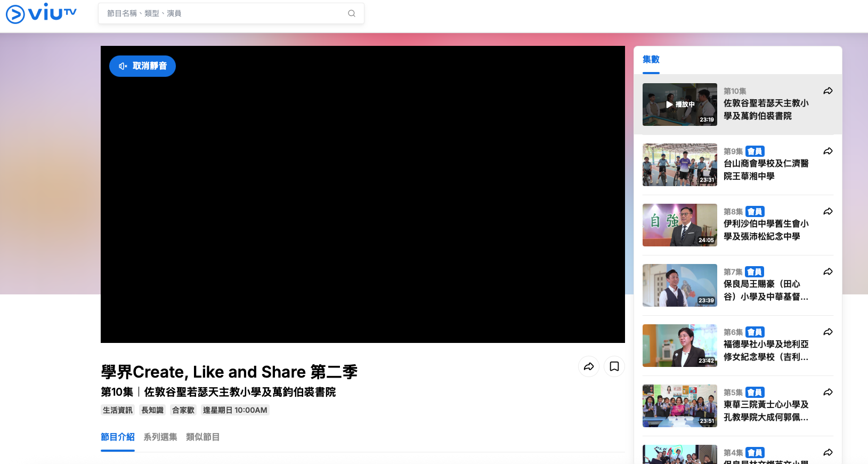Image resolution: width=868 pixels, height=464 pixels.
Task: Switch to the 類似節目 tab
Action: [203, 437]
